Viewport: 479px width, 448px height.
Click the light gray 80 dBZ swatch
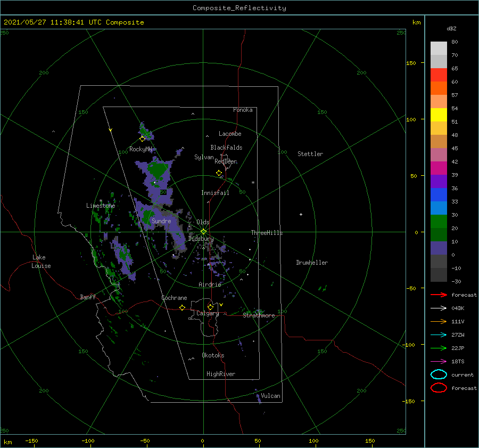[x=439, y=48]
